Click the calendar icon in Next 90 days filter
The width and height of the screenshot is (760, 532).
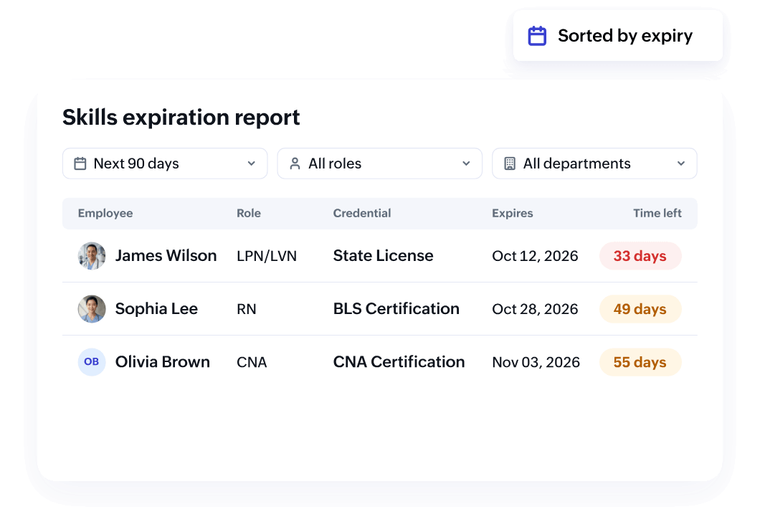[x=80, y=163]
